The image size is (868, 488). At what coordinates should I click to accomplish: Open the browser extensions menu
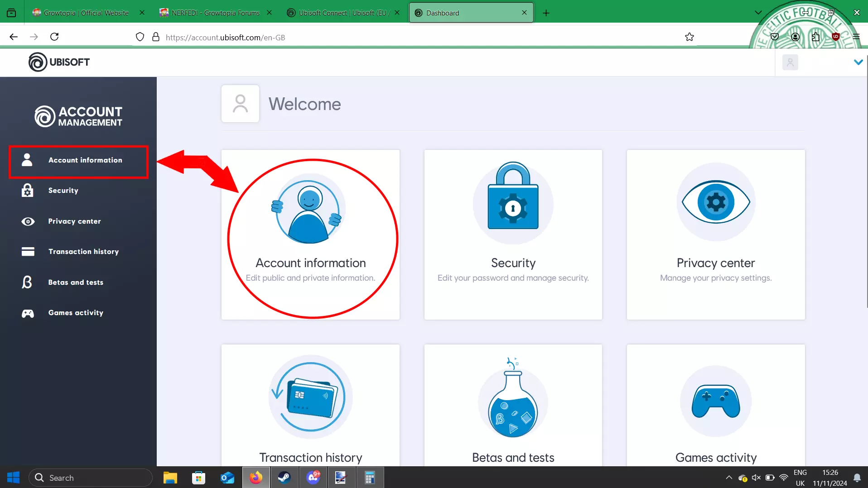point(816,37)
